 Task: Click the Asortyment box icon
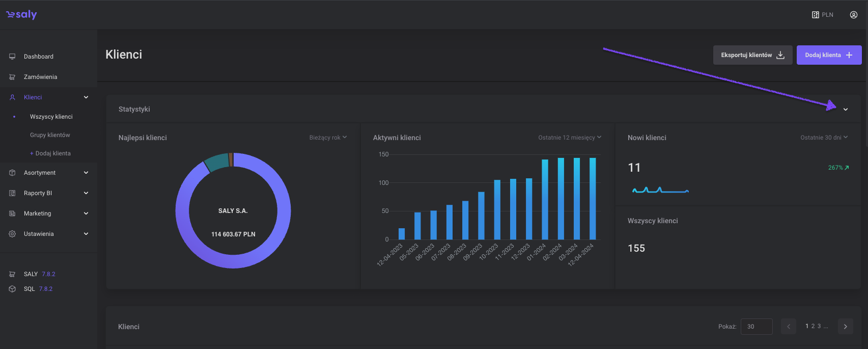(x=12, y=173)
